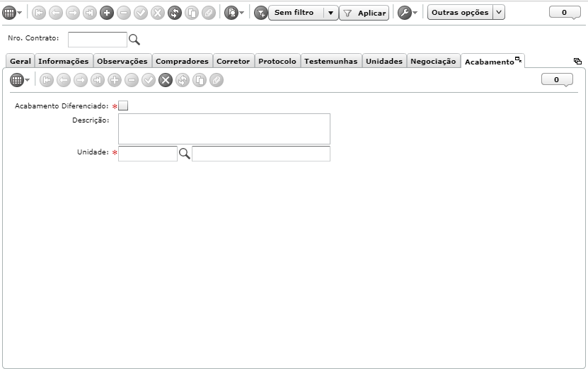Select the 'Sem filtro' filter button
Screen dimensions: 588x369
click(x=296, y=12)
